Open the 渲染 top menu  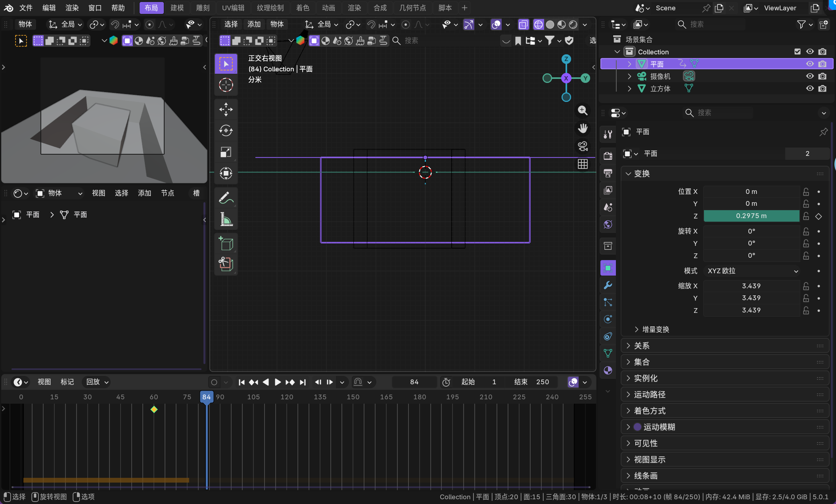click(x=72, y=8)
